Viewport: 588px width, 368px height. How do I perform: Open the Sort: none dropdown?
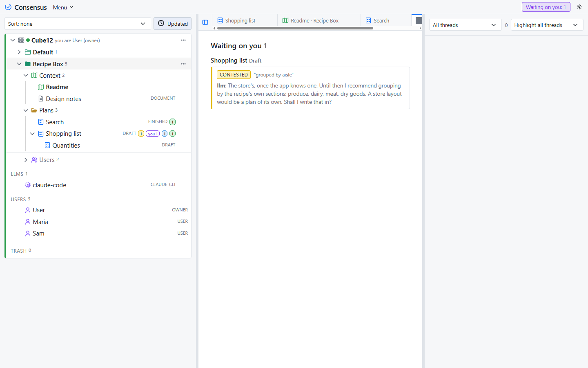(x=78, y=24)
